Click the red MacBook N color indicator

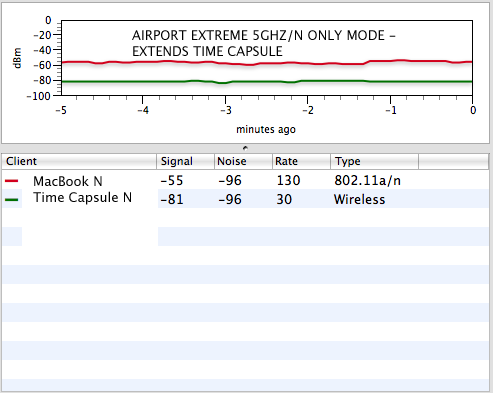[11, 181]
